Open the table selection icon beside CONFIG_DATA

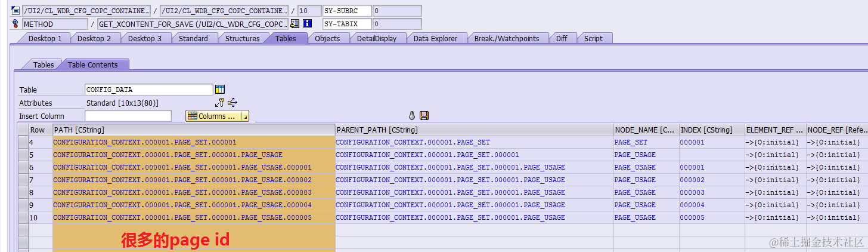[220, 90]
